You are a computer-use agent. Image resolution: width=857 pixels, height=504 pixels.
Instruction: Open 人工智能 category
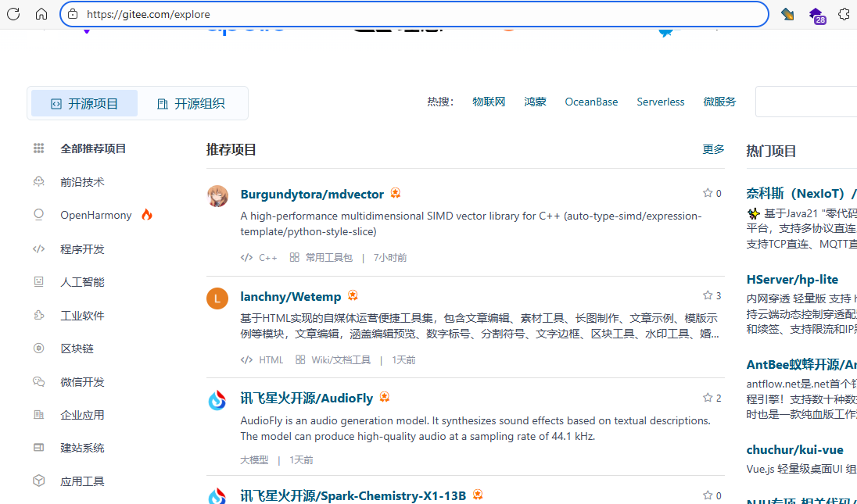(82, 282)
